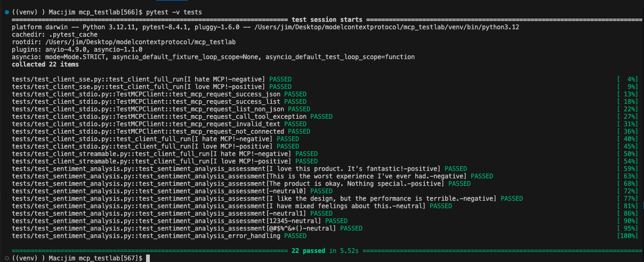Click the first test_client_sse.py negative test line

tap(151, 79)
